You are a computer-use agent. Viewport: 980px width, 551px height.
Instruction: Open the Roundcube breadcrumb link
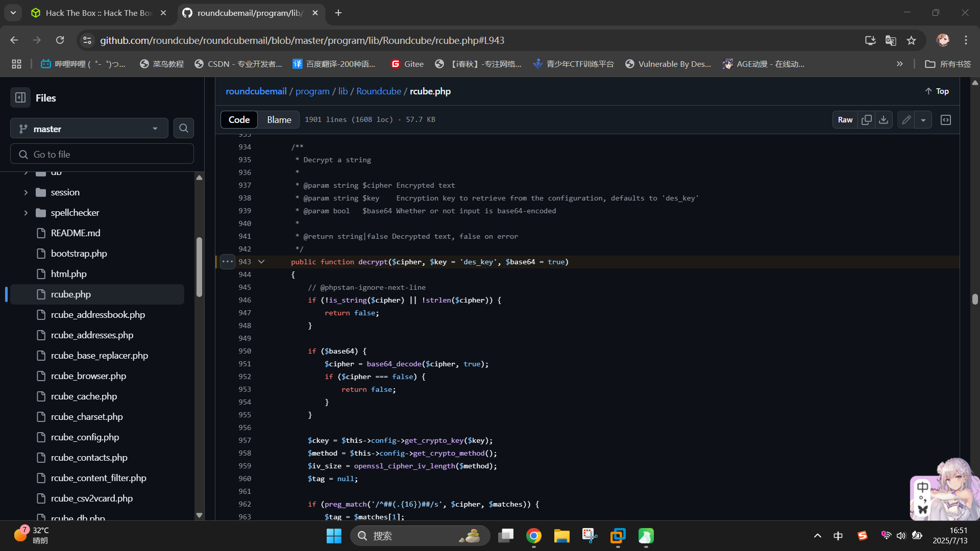pyautogui.click(x=378, y=91)
